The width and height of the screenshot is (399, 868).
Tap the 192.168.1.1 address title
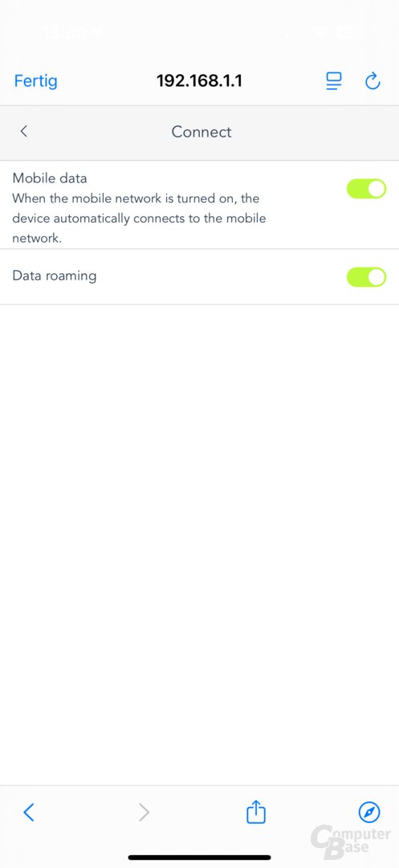point(199,81)
